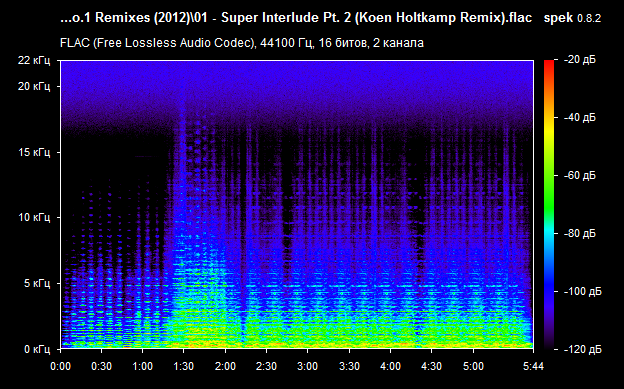Click the 10 кГц frequency label
Image resolution: width=624 pixels, height=389 pixels.
[34, 217]
